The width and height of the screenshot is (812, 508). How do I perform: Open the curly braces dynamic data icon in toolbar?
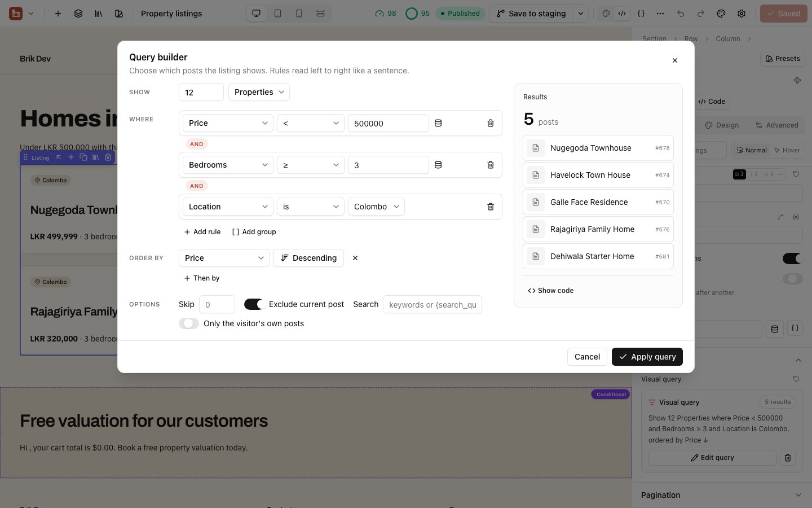click(641, 14)
